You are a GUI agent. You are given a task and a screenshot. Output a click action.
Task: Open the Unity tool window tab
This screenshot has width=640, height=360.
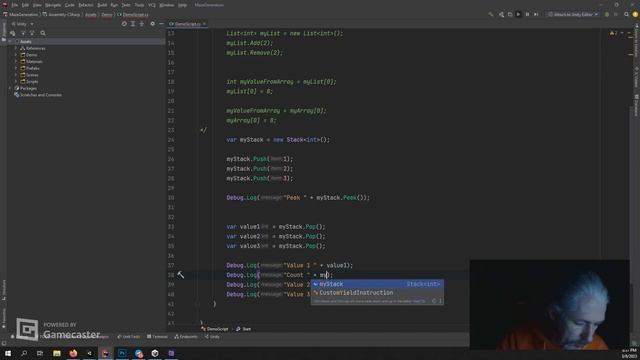(x=212, y=337)
